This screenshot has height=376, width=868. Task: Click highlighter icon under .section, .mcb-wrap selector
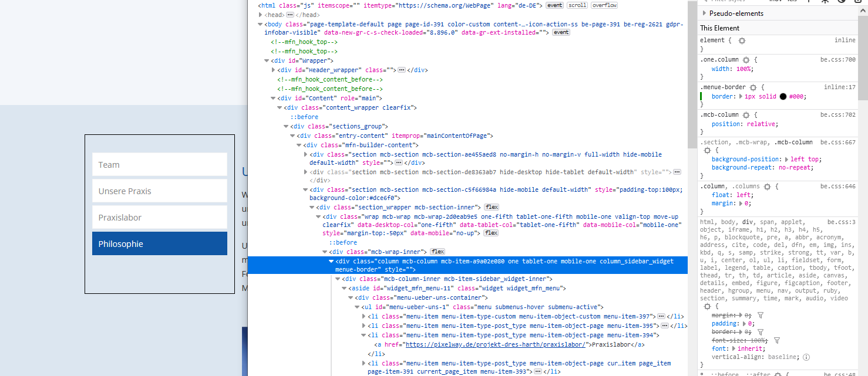pyautogui.click(x=707, y=151)
